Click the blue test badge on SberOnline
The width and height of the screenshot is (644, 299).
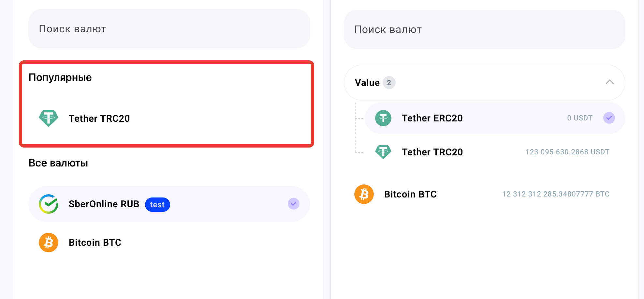click(x=157, y=205)
